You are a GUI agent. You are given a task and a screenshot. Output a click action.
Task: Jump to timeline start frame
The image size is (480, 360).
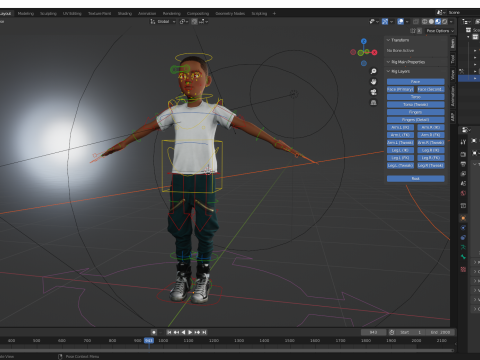169,332
